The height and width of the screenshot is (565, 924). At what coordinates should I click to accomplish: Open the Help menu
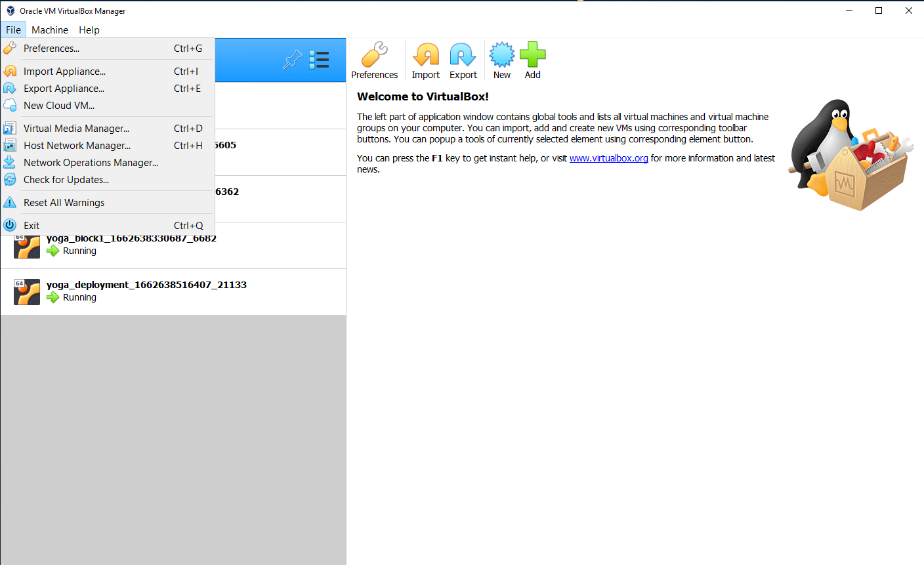89,30
